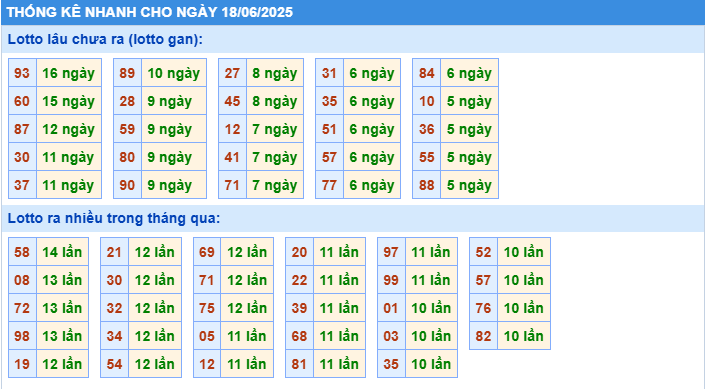Click the '11 lần' cell beside number 81

(340, 363)
